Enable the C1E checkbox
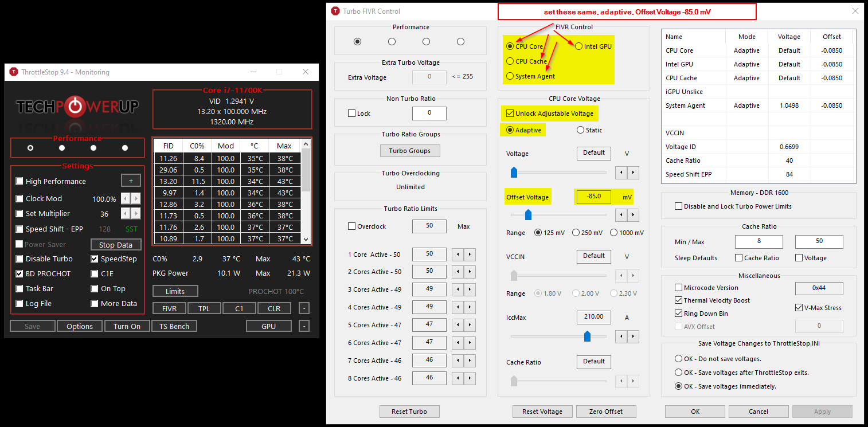Image resolution: width=868 pixels, height=427 pixels. [93, 273]
